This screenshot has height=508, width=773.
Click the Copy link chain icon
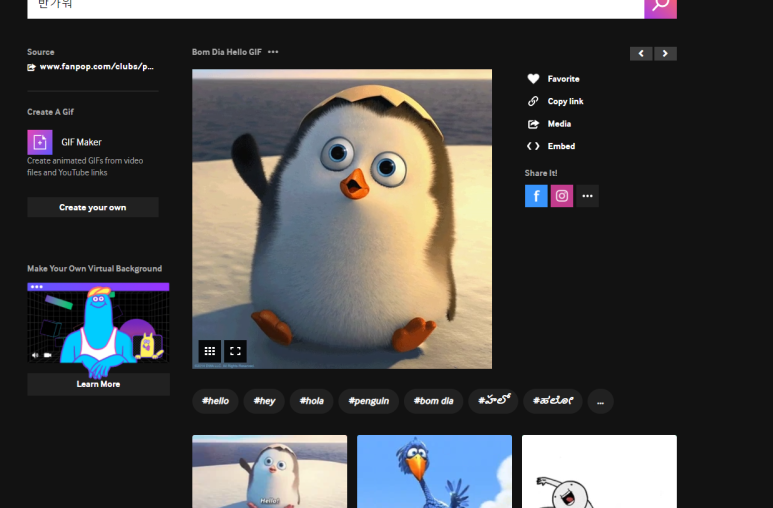[x=533, y=101]
